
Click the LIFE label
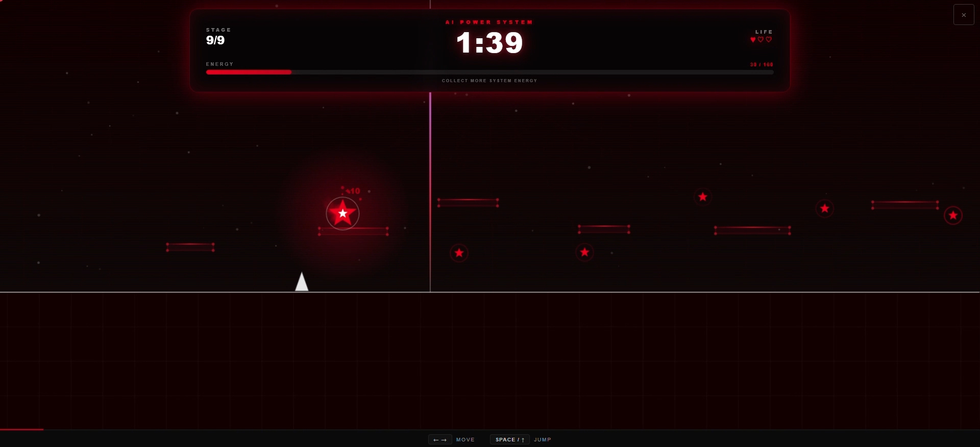764,32
